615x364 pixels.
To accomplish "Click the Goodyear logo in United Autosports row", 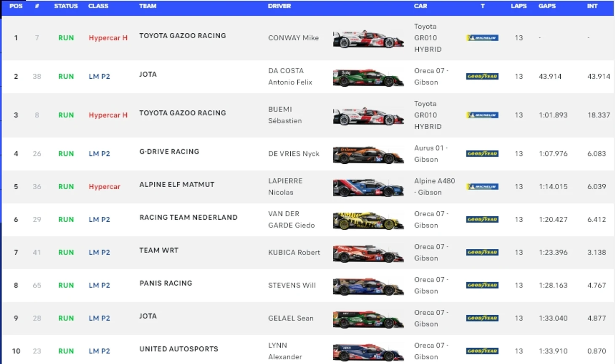I will coord(482,351).
